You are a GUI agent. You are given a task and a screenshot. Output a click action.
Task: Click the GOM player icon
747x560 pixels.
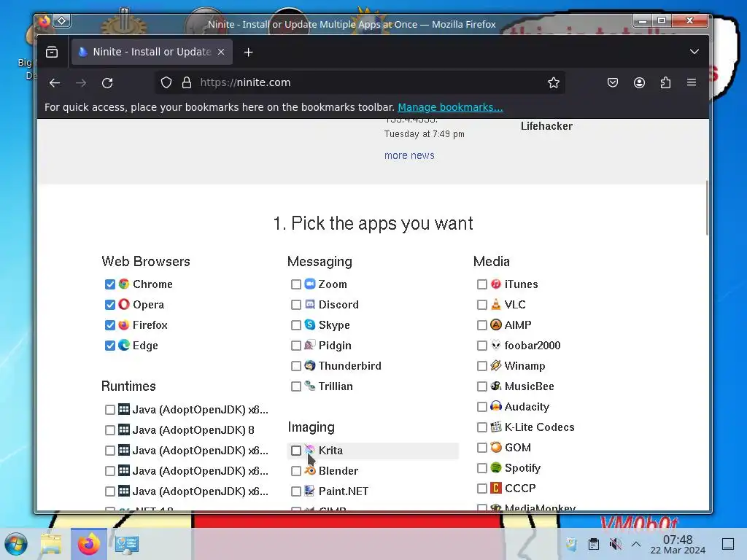pos(496,447)
